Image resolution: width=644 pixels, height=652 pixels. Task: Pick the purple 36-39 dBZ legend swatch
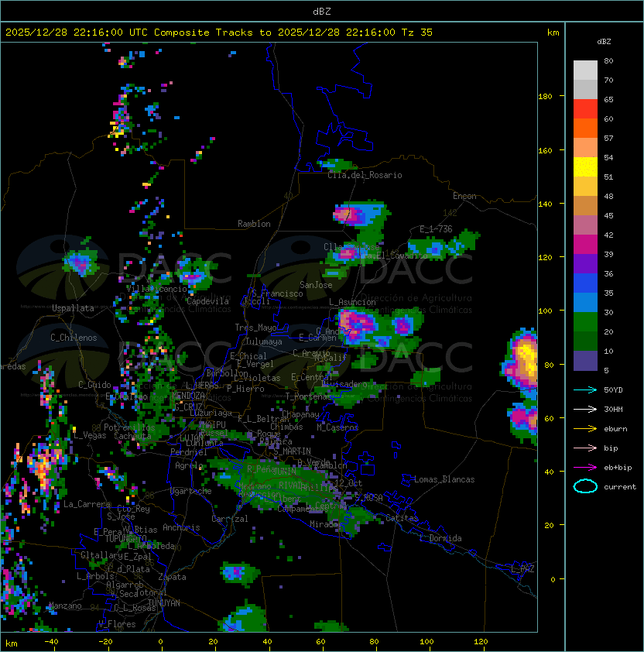point(585,264)
